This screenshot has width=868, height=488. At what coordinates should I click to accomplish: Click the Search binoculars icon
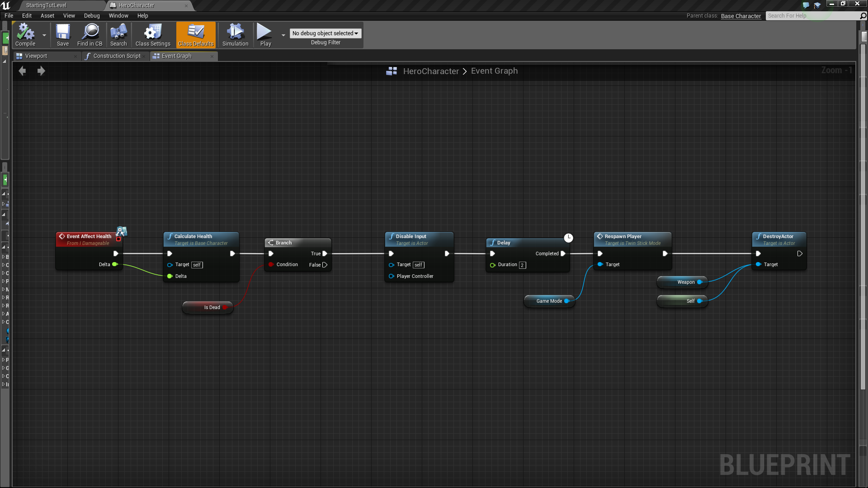click(x=118, y=32)
